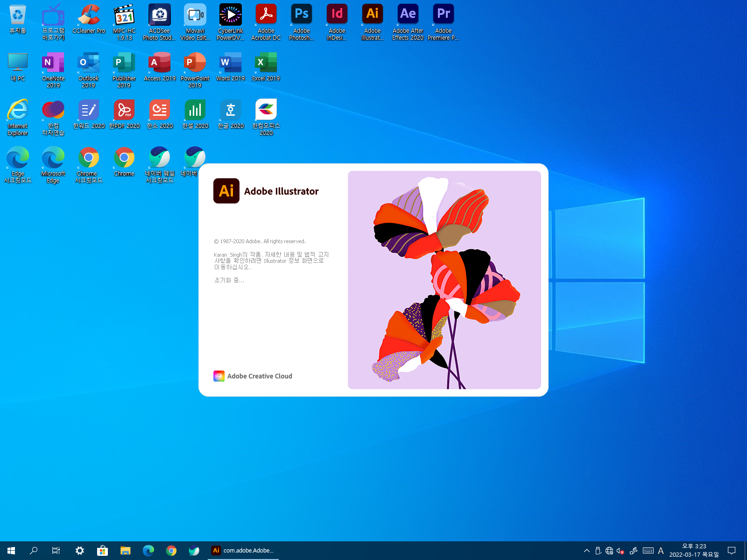Select Publisher 2019 desktop icon
Viewport: 747px width, 560px height.
click(x=124, y=70)
